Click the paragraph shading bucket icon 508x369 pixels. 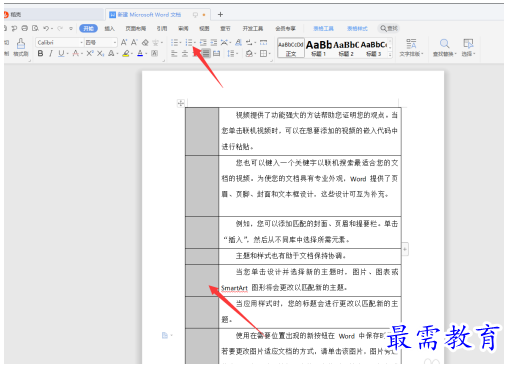click(249, 53)
